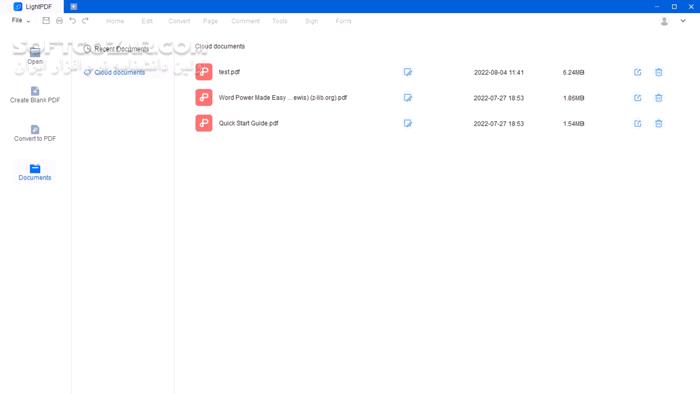Viewport: 700px width, 394px height.
Task: Select Create Blank PDF in sidebar
Action: click(35, 95)
